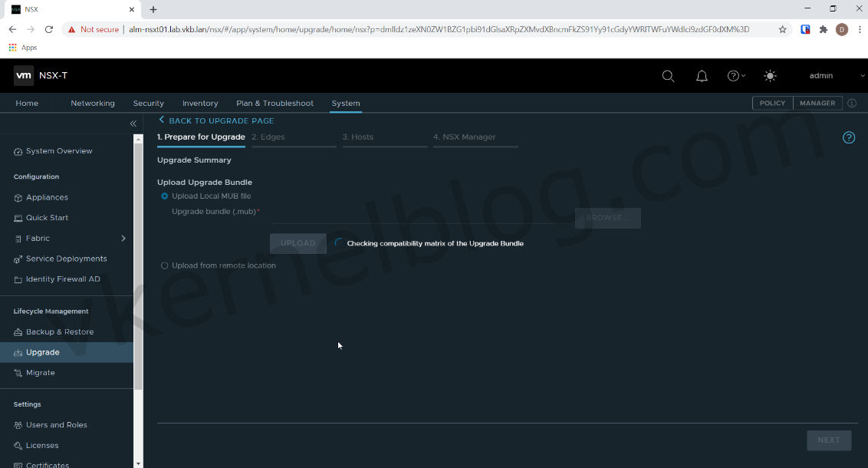
Task: Click BACK TO UPGRADE PAGE link
Action: [x=216, y=120]
